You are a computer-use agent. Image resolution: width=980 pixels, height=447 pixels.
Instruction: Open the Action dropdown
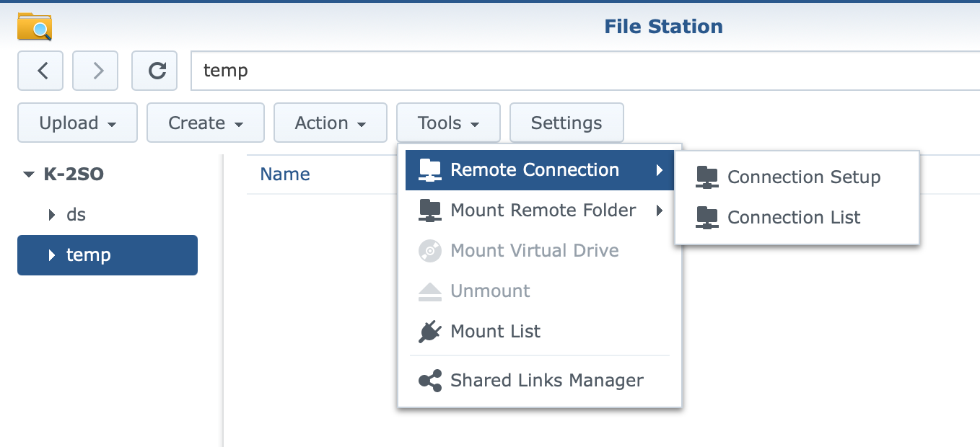click(x=331, y=123)
